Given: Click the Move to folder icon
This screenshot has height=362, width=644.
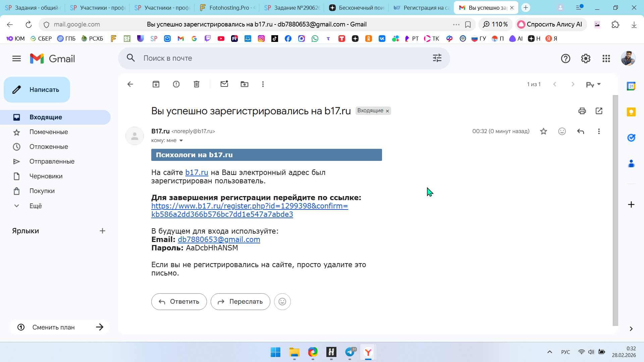Looking at the screenshot, I should pos(245,84).
